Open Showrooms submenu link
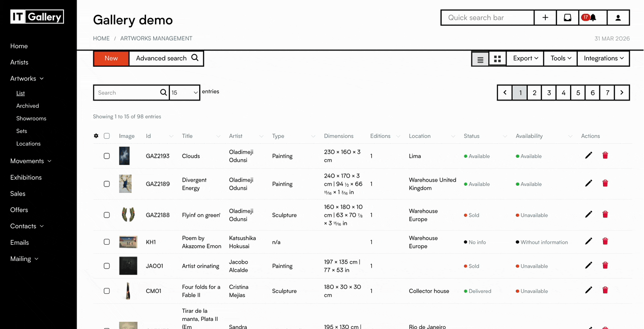 tap(31, 119)
